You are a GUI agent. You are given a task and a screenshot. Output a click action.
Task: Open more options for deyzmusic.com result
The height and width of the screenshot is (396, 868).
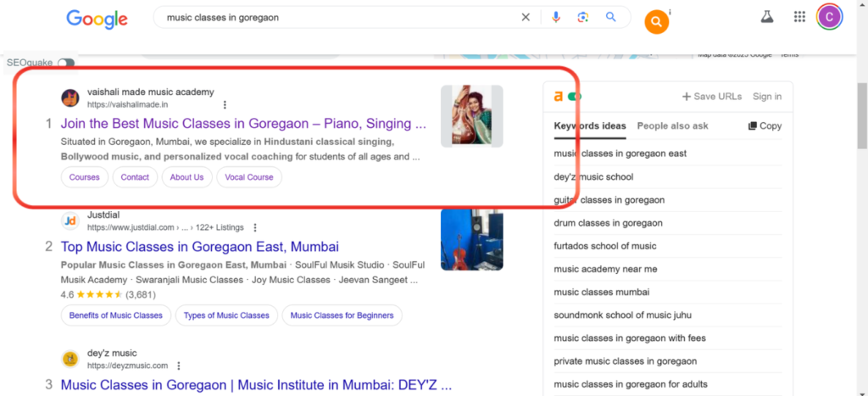point(179,366)
